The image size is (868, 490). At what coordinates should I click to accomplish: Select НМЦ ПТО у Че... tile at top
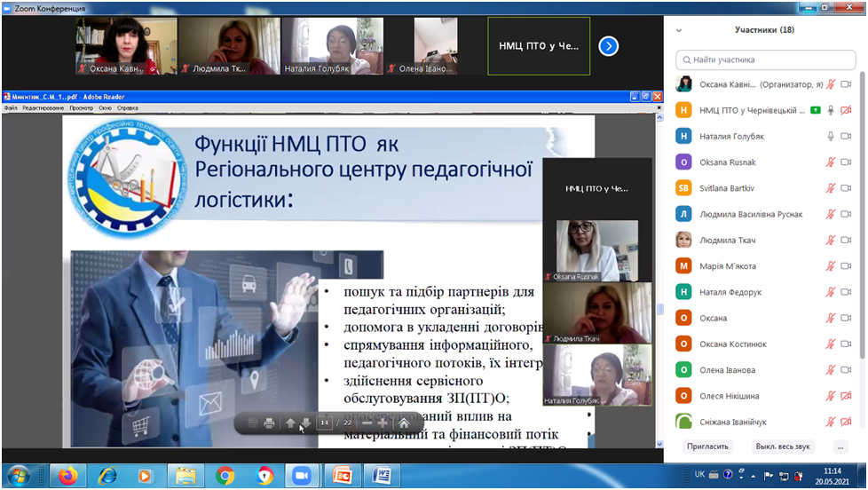(539, 46)
